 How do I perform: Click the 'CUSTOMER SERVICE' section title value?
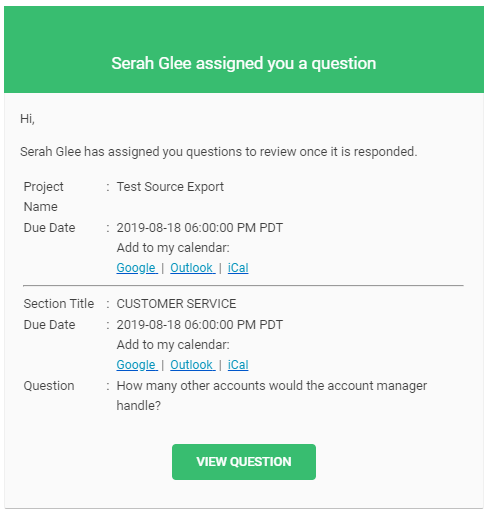[x=176, y=304]
